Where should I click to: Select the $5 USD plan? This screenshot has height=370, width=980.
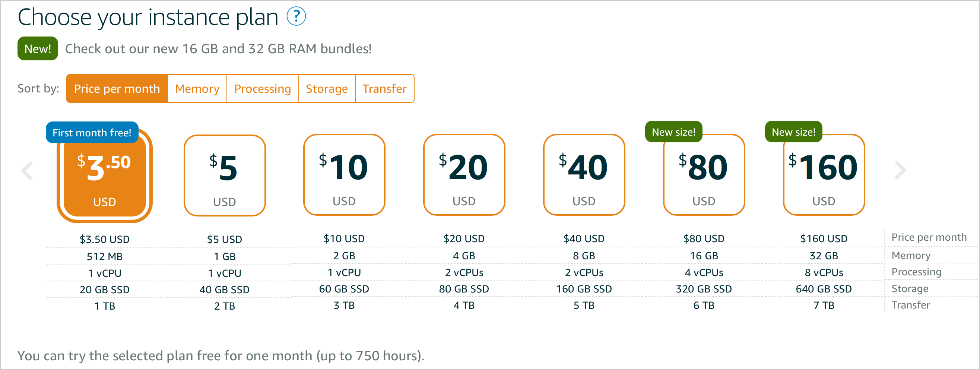click(225, 175)
